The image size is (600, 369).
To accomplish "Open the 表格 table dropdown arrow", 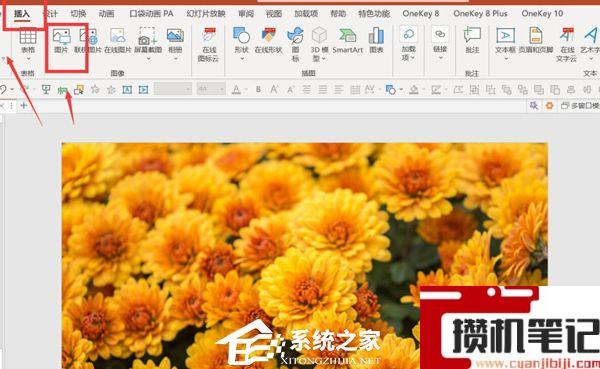I will click(28, 59).
